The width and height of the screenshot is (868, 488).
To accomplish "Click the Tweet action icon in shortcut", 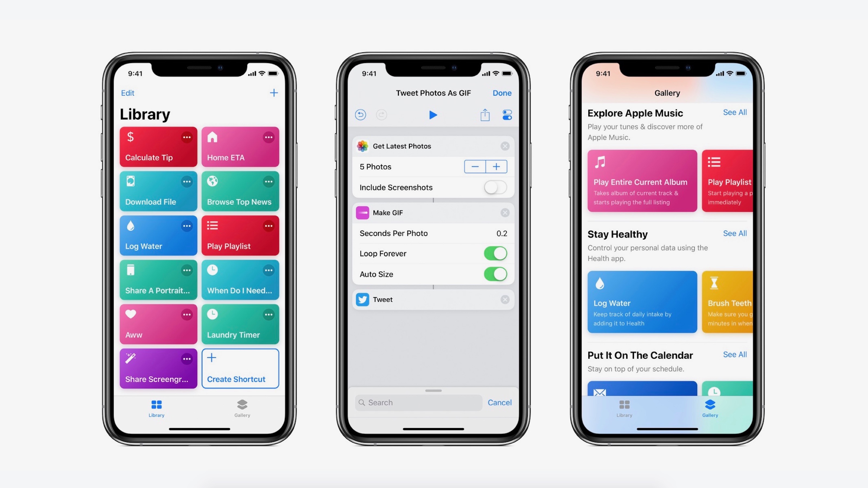I will click(x=362, y=299).
